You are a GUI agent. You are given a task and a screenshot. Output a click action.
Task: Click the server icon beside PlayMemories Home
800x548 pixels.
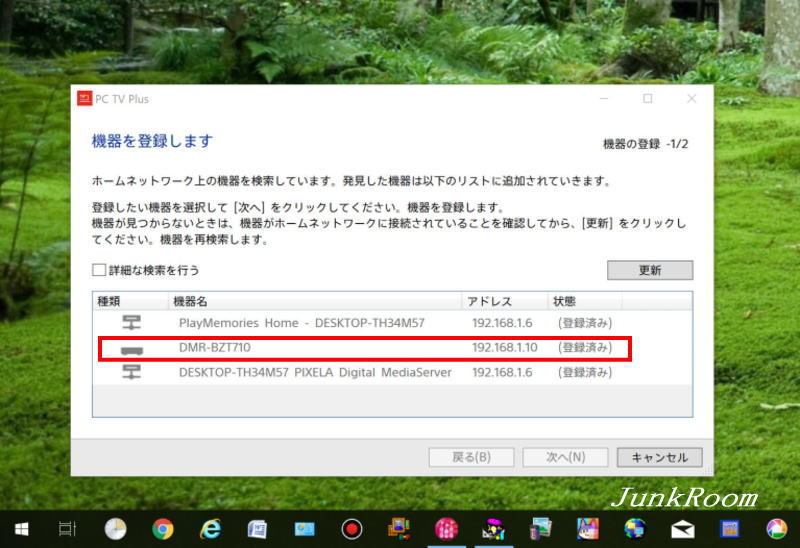(132, 322)
